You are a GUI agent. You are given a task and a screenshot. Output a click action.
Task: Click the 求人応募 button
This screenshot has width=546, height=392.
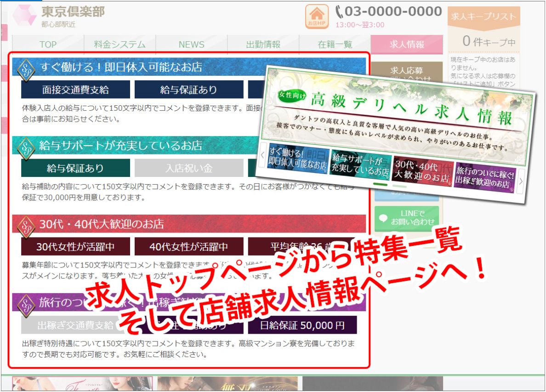(407, 71)
